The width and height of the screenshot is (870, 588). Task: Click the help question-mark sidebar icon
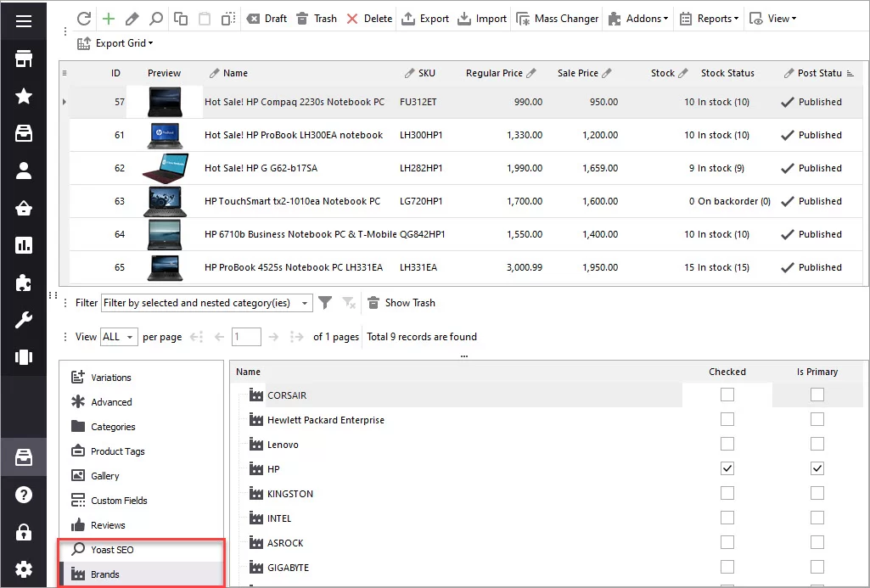tap(23, 494)
